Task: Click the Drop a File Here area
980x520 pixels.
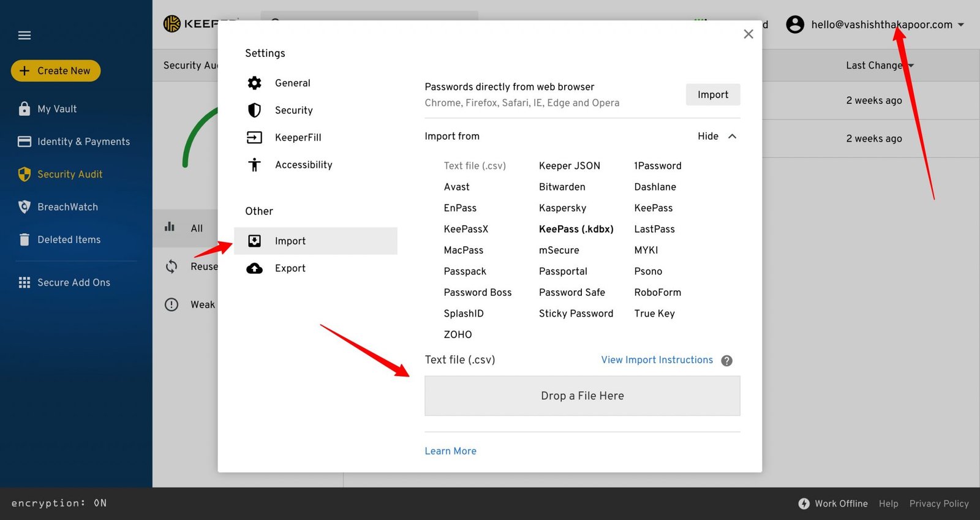Action: tap(582, 396)
